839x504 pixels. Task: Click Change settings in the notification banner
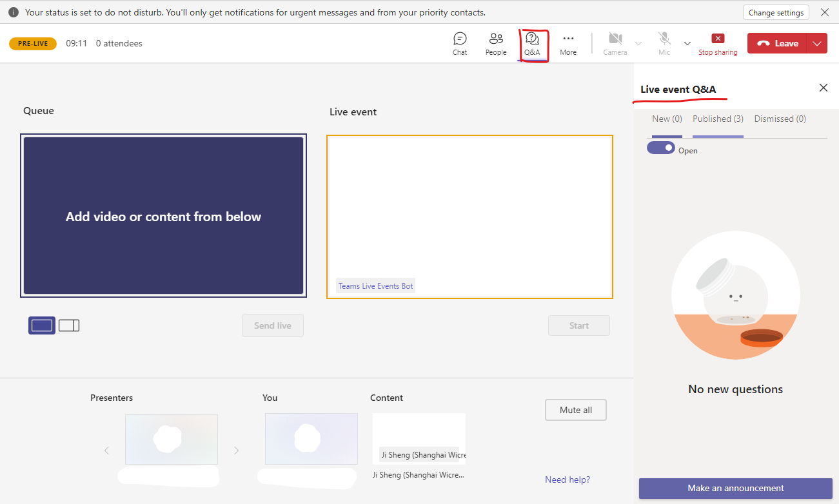tap(776, 12)
